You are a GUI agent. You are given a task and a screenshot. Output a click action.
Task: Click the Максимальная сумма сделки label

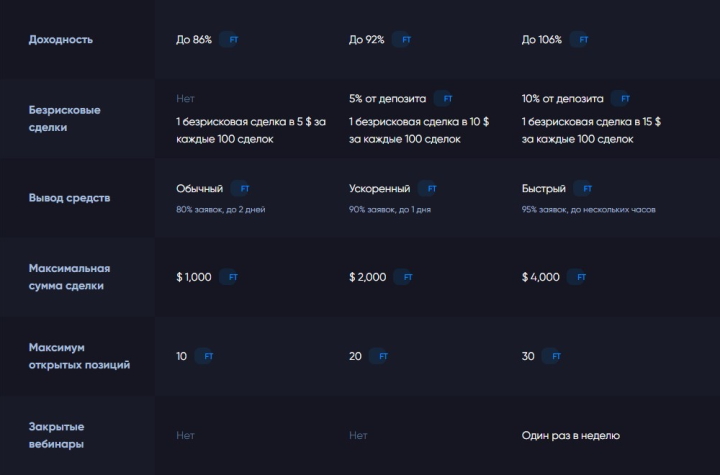point(68,277)
